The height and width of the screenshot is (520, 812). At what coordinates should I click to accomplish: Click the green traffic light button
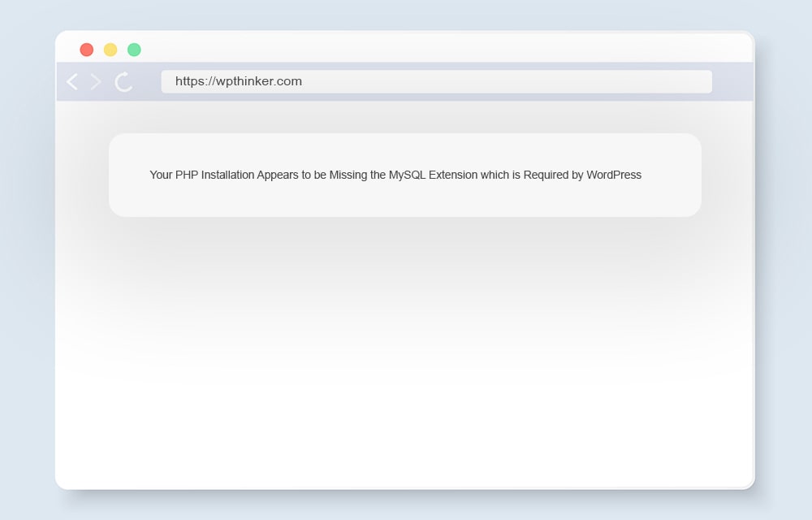[134, 50]
